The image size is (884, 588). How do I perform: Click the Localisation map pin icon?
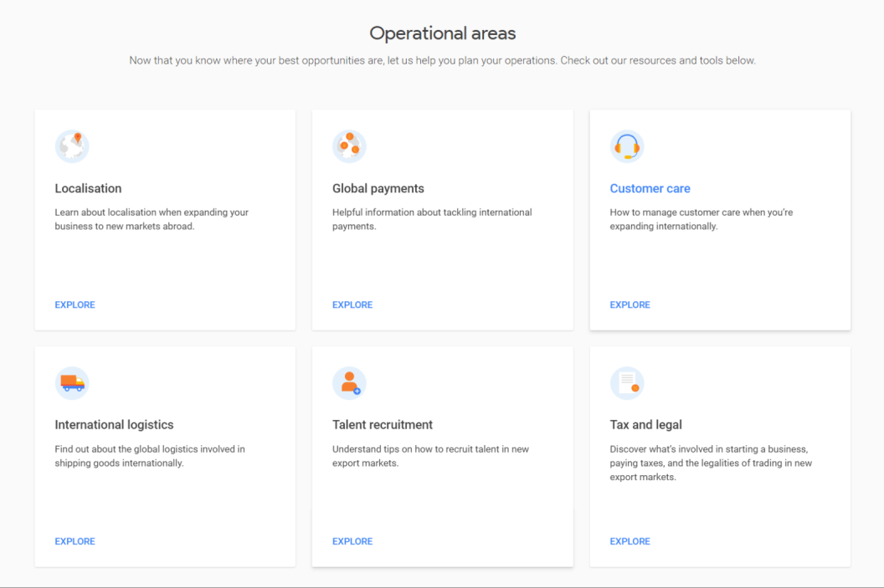pos(72,146)
